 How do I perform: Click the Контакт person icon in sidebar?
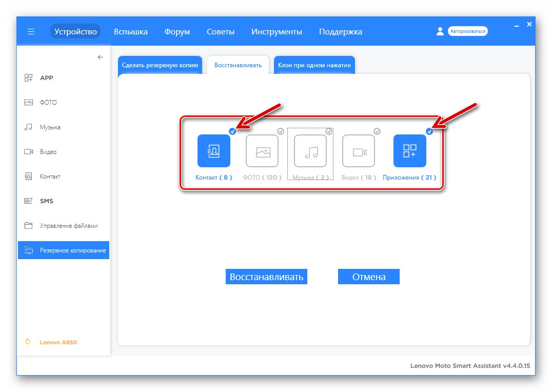29,177
